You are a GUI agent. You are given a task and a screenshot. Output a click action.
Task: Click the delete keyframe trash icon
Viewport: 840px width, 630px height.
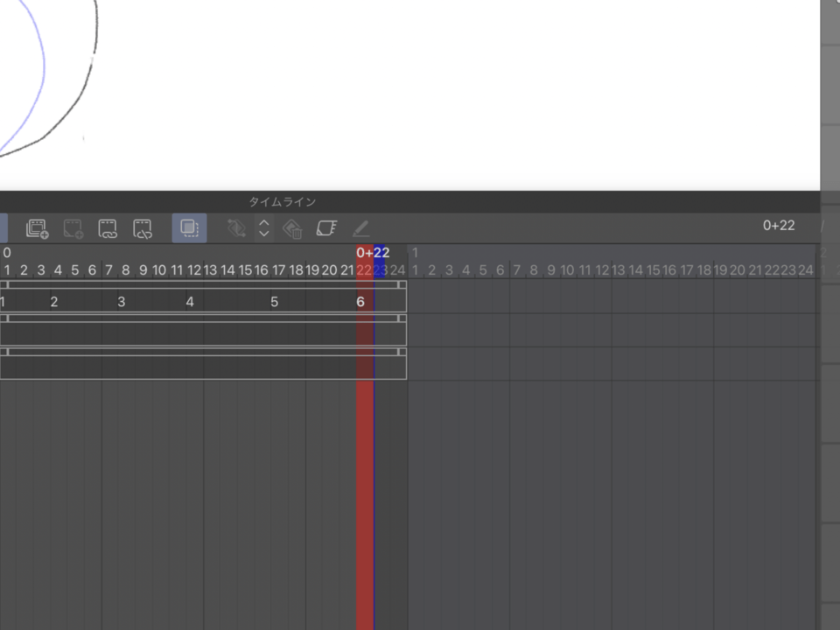[292, 228]
